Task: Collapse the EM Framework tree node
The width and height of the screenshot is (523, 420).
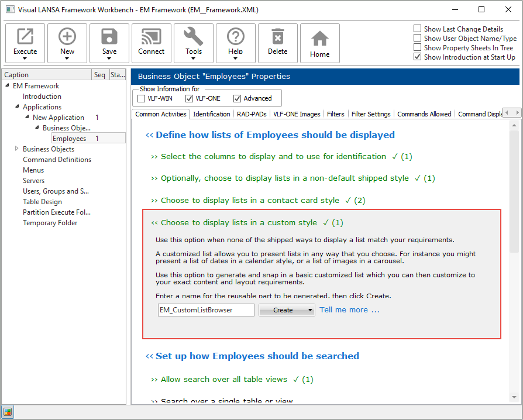Action: [8, 85]
